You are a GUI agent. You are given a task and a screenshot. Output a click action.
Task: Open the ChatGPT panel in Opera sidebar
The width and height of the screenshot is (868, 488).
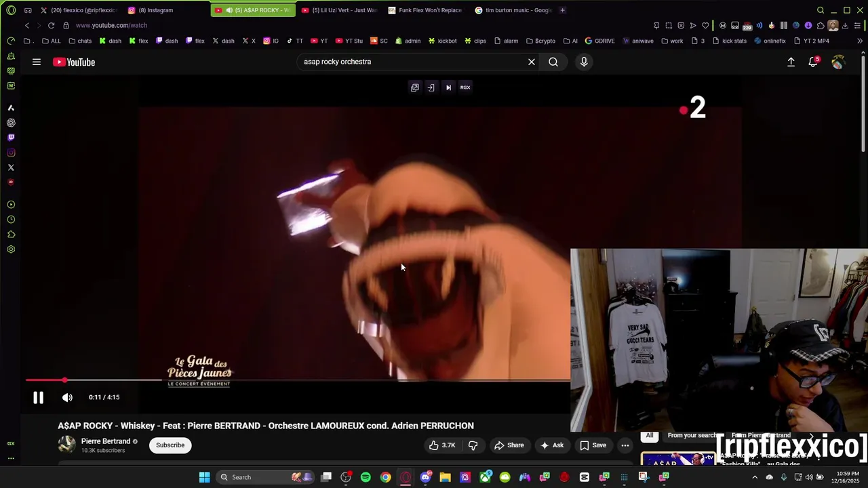pos(11,123)
